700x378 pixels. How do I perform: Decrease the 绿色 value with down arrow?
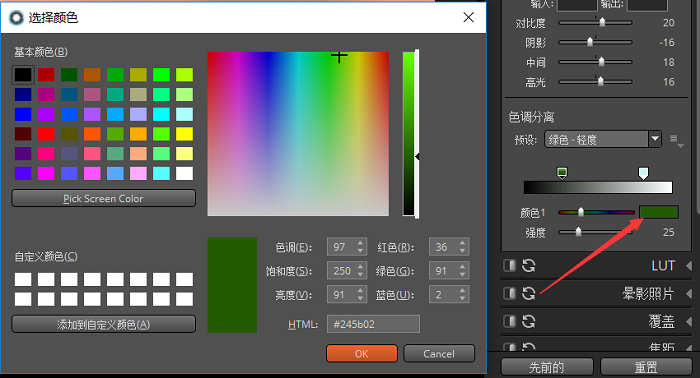tap(462, 275)
